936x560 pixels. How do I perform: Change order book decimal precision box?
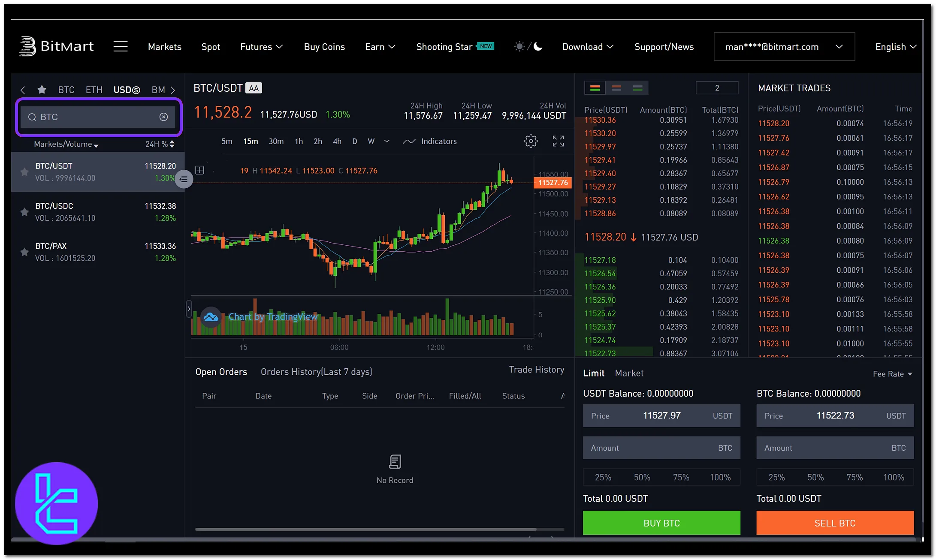pos(717,88)
